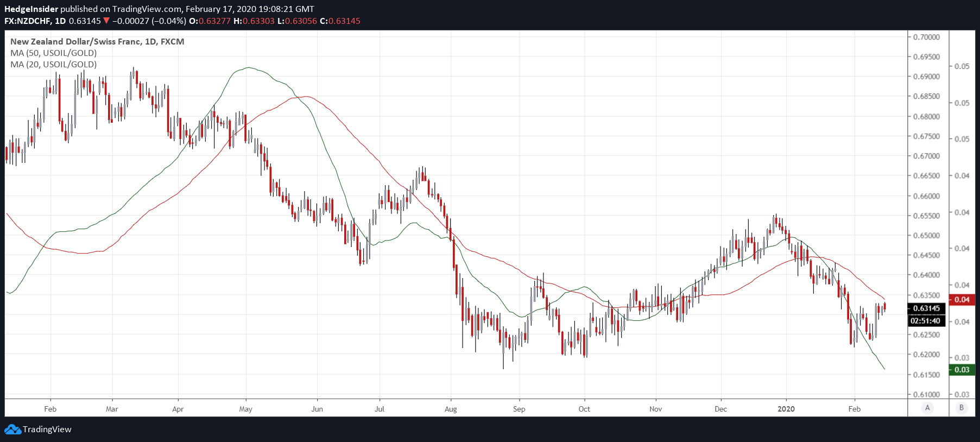
Task: Click the countdown timer 02:51:40
Action: point(926,321)
